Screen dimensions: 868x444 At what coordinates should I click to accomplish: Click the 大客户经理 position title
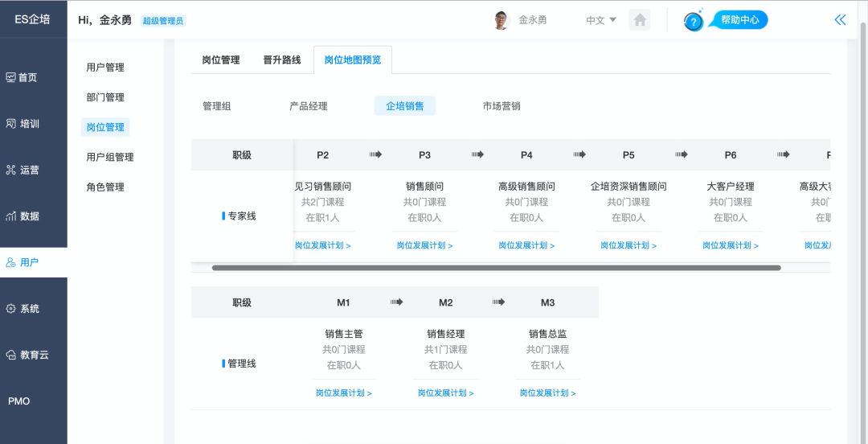[x=730, y=187]
